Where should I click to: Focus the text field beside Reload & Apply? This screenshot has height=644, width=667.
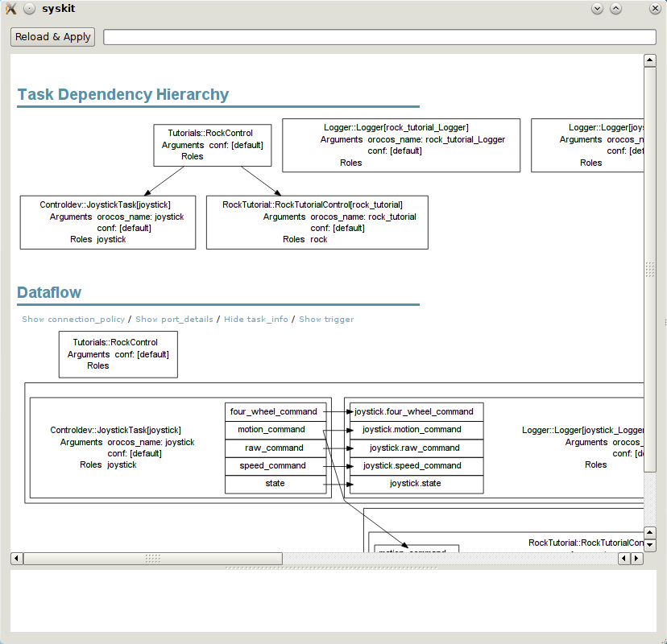379,37
